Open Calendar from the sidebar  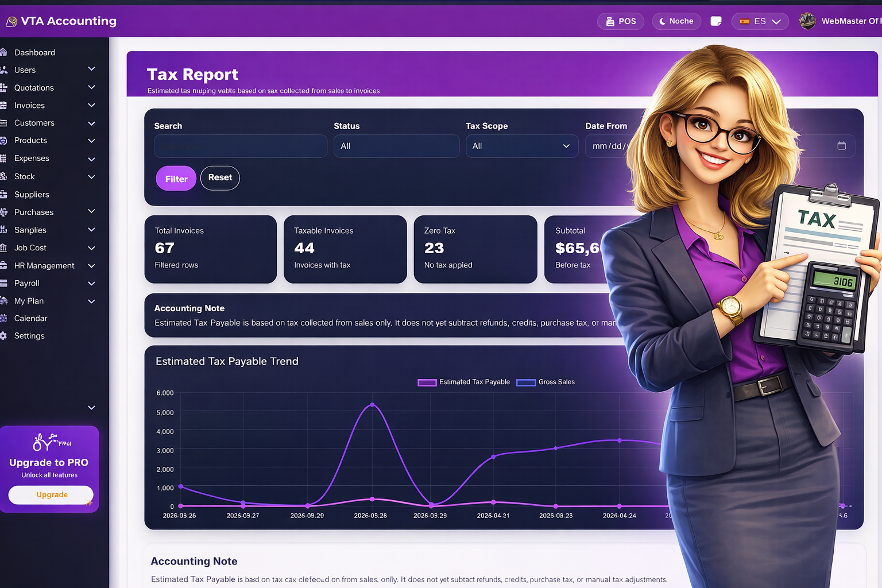click(30, 318)
